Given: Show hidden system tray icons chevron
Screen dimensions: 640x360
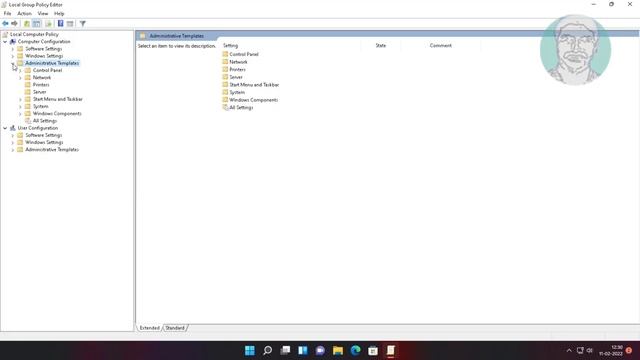Looking at the screenshot, I should pyautogui.click(x=569, y=351).
